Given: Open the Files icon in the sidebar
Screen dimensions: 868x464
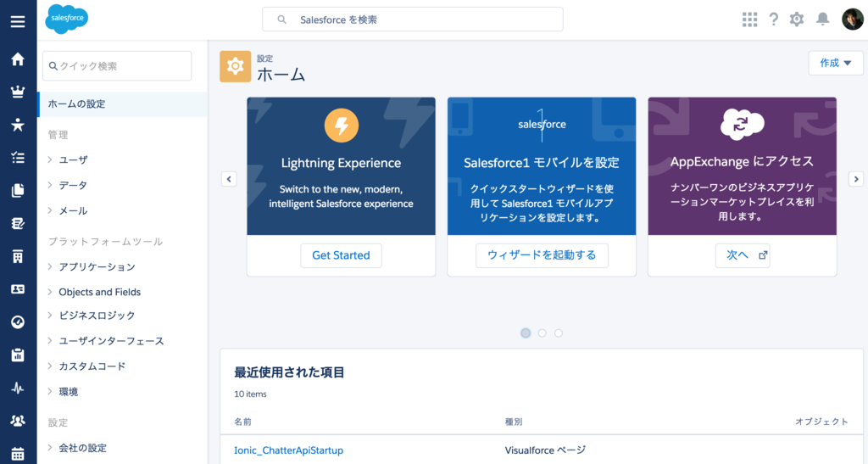Looking at the screenshot, I should pyautogui.click(x=18, y=191).
